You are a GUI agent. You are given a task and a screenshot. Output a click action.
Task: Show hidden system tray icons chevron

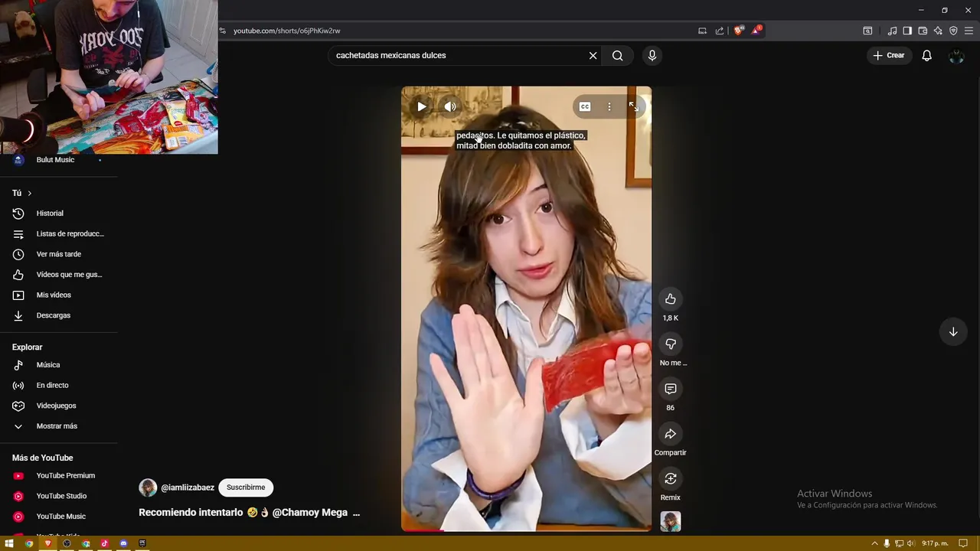[874, 543]
